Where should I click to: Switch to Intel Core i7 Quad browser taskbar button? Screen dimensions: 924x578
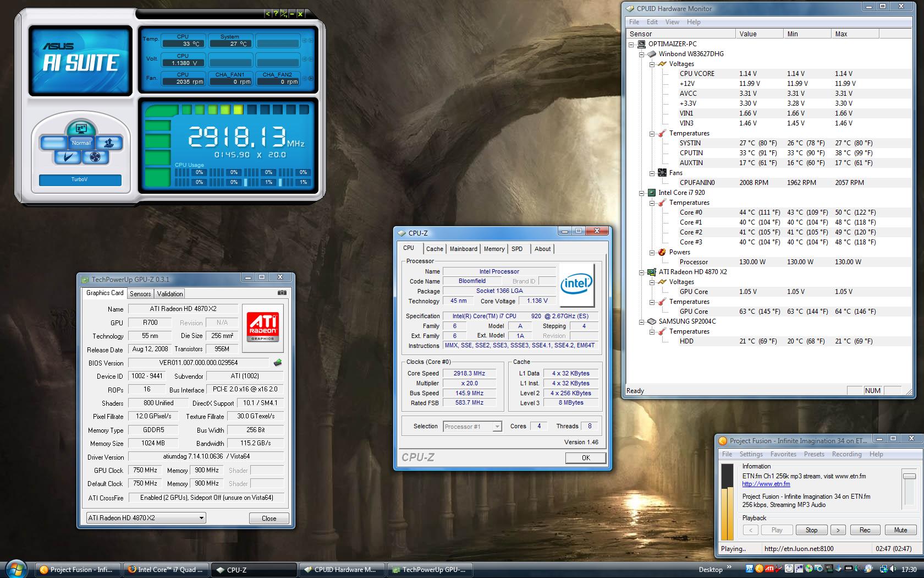(166, 570)
